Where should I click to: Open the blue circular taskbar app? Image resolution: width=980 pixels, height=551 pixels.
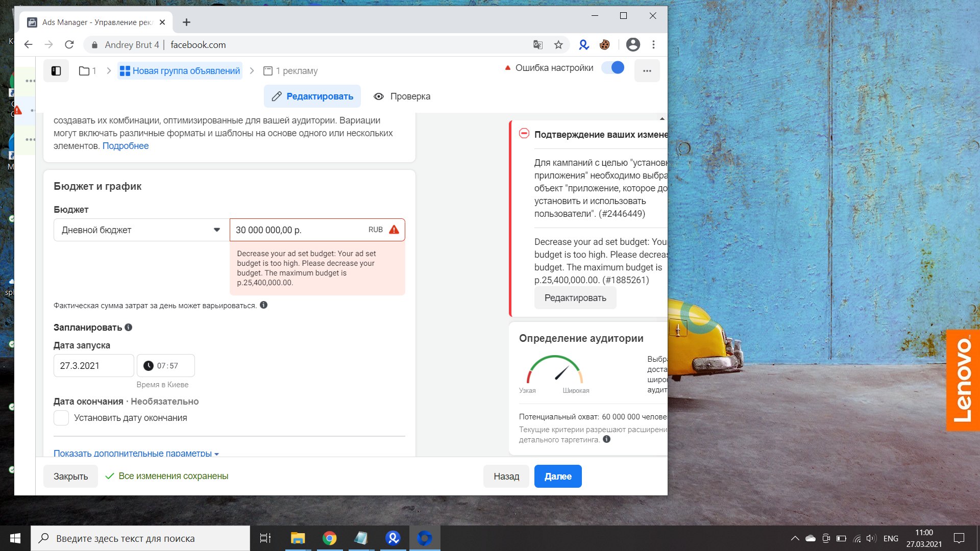425,538
